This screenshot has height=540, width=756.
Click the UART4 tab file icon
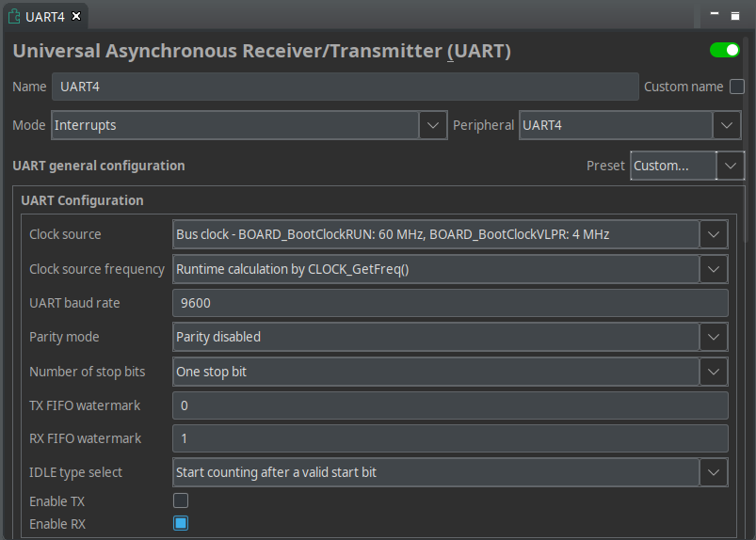click(x=14, y=17)
